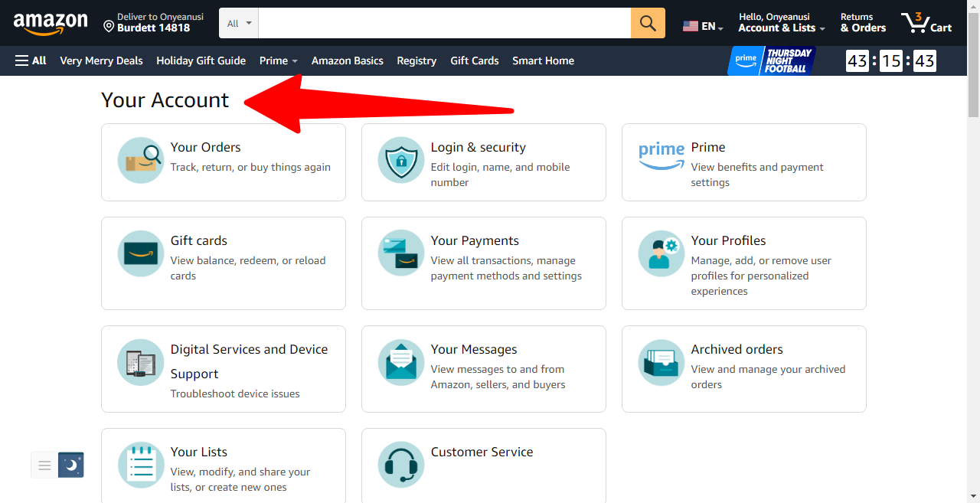Open Gift Cards nav item
The image size is (980, 503).
(475, 60)
